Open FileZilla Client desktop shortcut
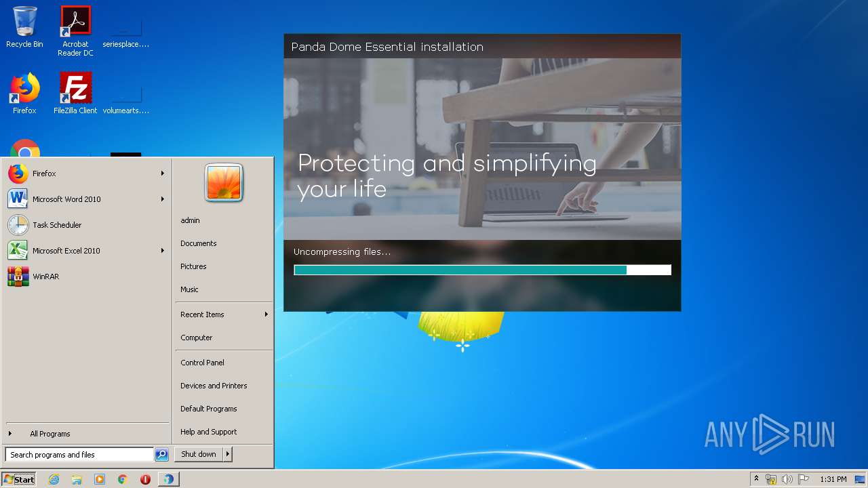Viewport: 868px width, 488px height. [75, 94]
